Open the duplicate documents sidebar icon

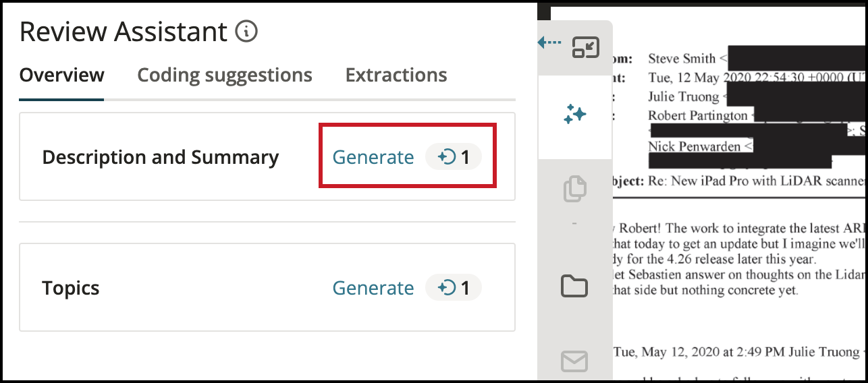(x=574, y=189)
